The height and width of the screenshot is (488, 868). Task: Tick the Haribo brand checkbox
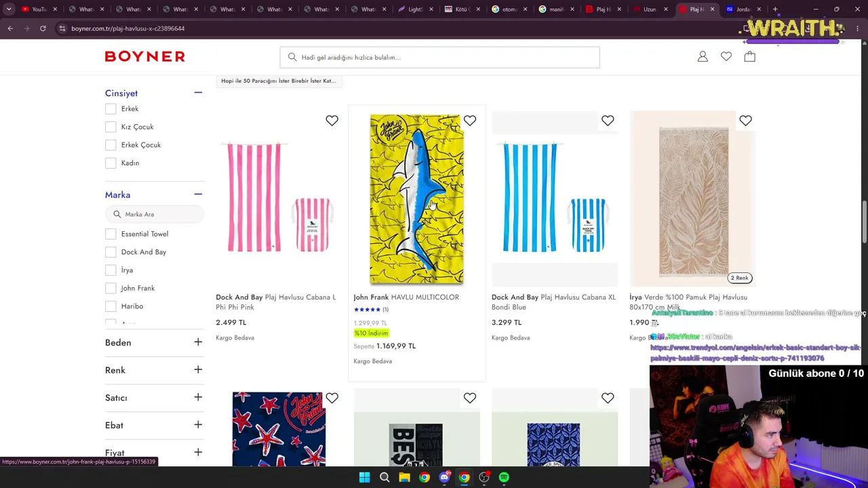111,306
